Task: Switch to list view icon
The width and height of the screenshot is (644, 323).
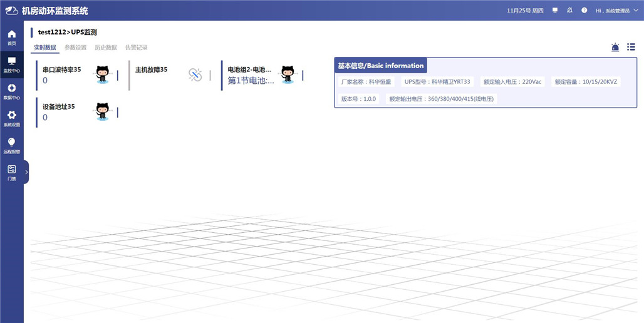Action: (x=631, y=48)
